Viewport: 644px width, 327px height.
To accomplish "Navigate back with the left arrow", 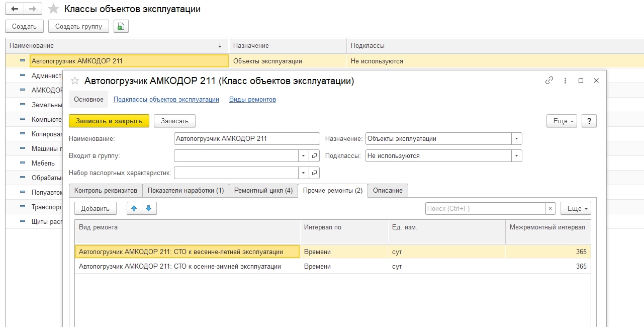I will (15, 9).
